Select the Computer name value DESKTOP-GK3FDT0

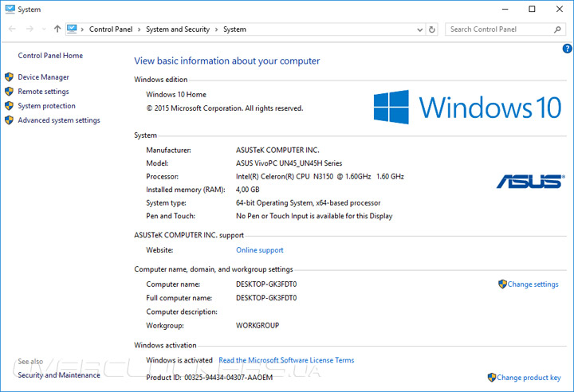coord(266,284)
